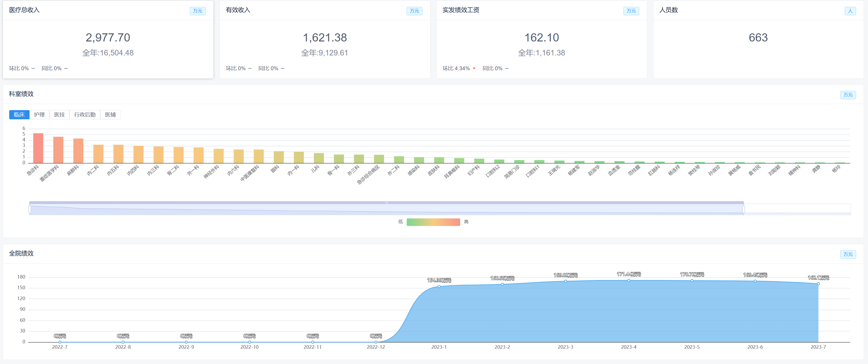Viewport: 868px width, 364px height.
Task: Click the 重症医学科 bar
Action: pyautogui.click(x=58, y=150)
